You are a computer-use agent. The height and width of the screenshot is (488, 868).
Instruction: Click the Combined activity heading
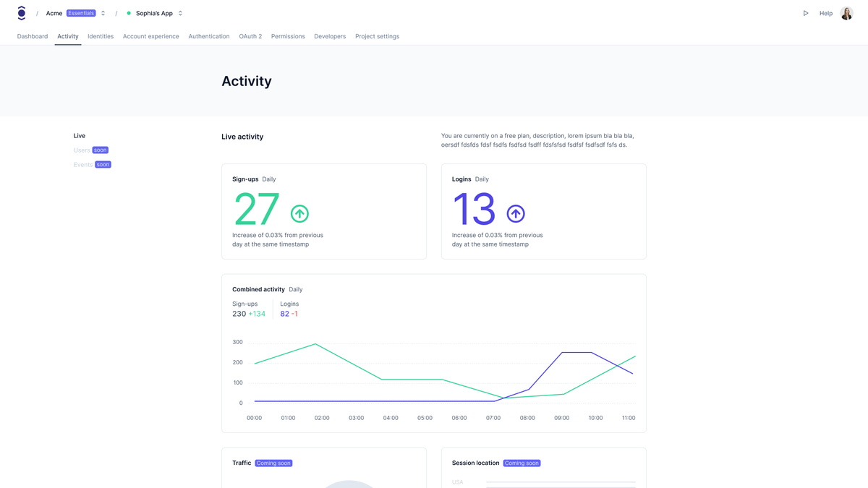(258, 289)
